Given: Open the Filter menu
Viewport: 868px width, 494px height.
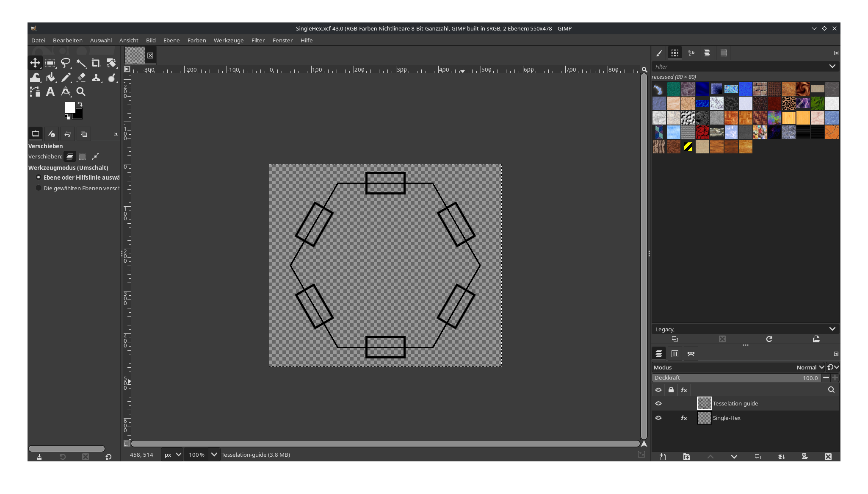Looking at the screenshot, I should (258, 40).
